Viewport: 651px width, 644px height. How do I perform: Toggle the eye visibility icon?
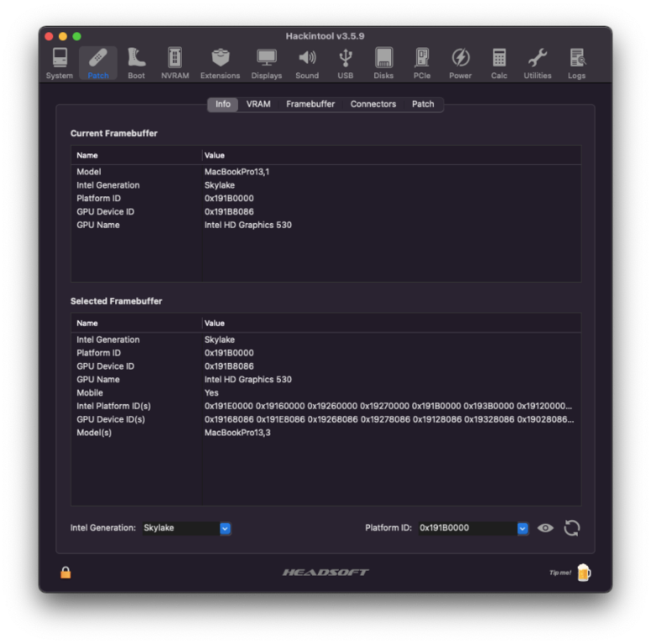545,528
